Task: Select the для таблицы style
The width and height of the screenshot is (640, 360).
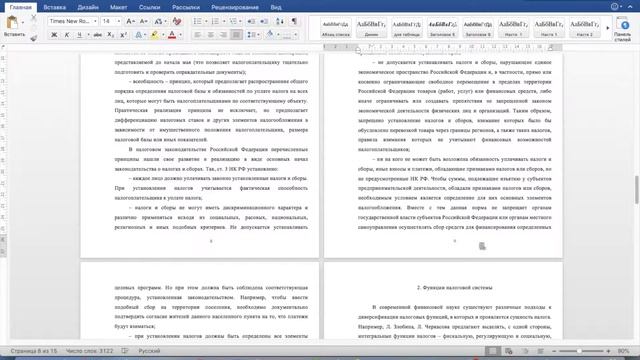Action: 407,28
